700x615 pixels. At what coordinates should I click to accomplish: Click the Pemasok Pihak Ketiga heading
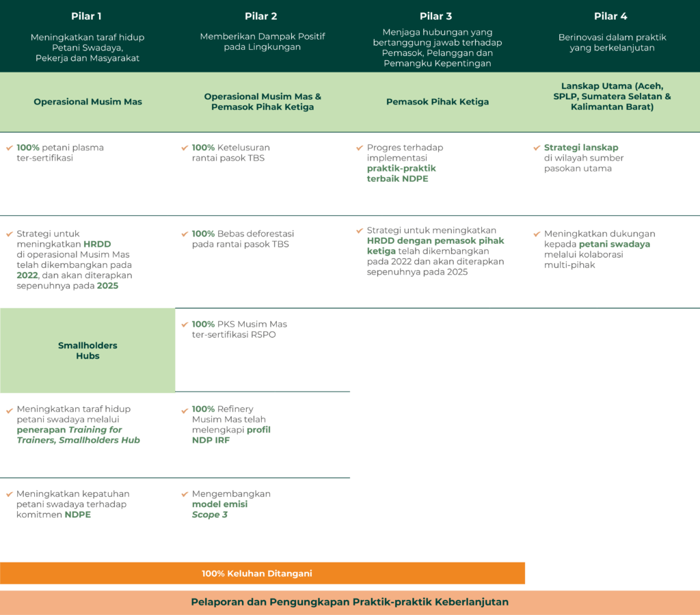[x=437, y=102]
